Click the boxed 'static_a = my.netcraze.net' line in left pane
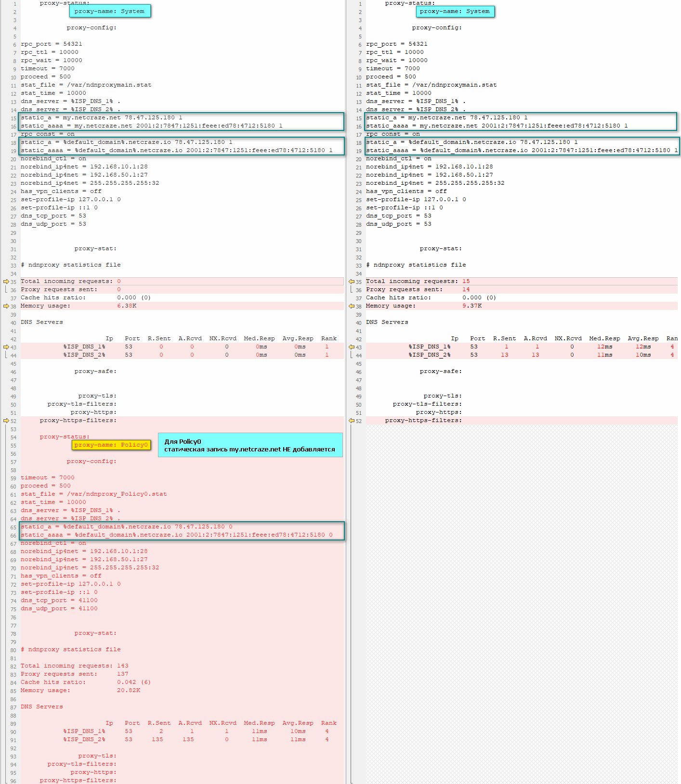The image size is (681, 784). pyautogui.click(x=102, y=117)
